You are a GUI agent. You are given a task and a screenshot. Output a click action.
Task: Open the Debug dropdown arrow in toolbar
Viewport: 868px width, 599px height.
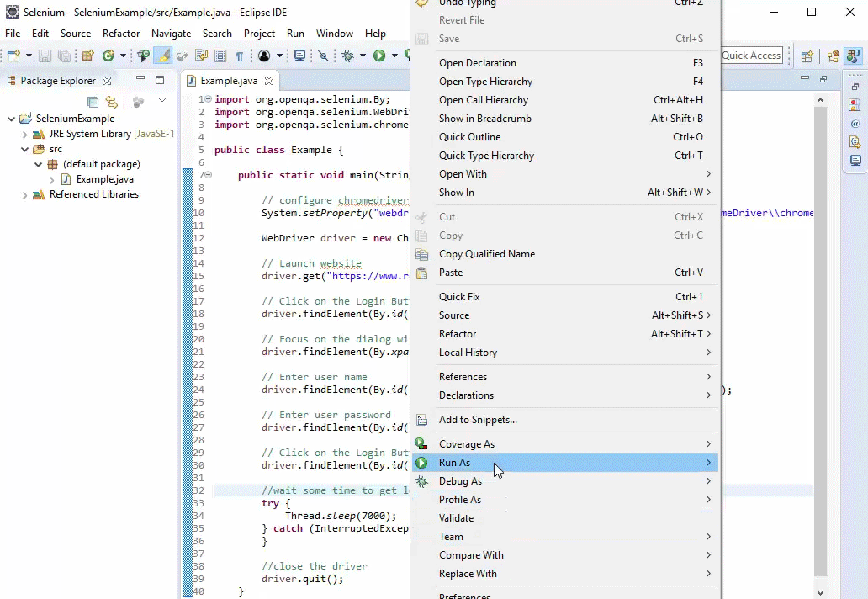pos(363,56)
